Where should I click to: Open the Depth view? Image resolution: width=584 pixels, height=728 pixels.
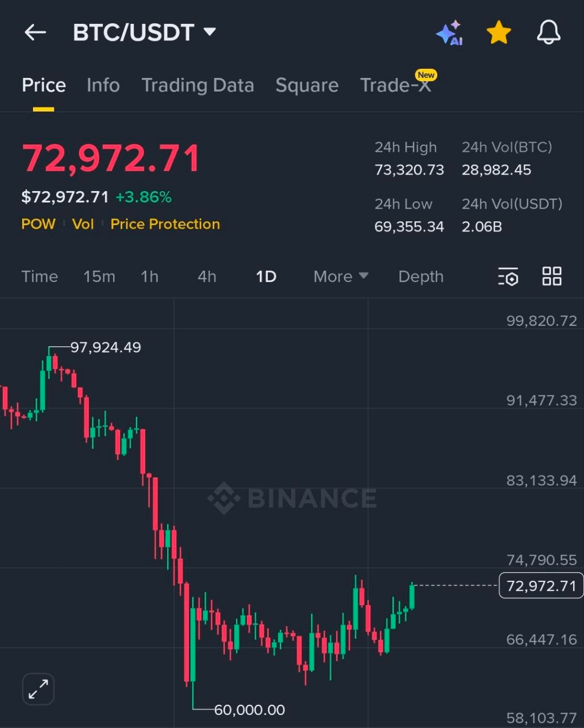421,276
